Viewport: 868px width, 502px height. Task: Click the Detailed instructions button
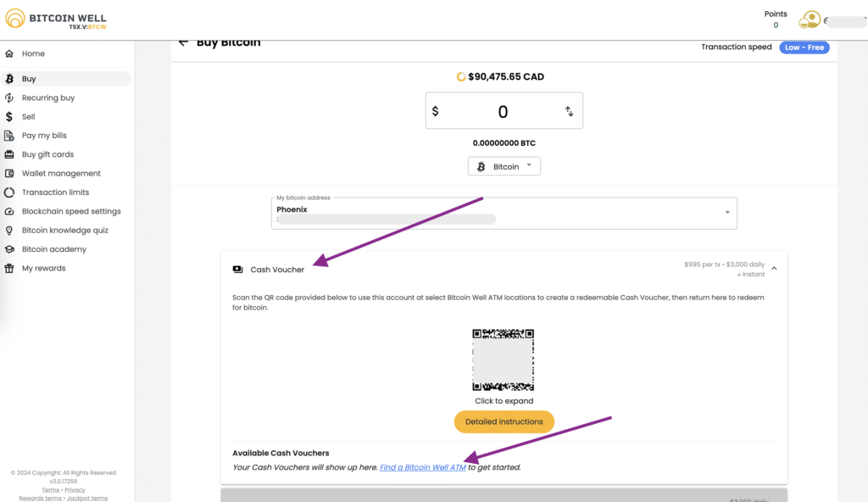504,421
